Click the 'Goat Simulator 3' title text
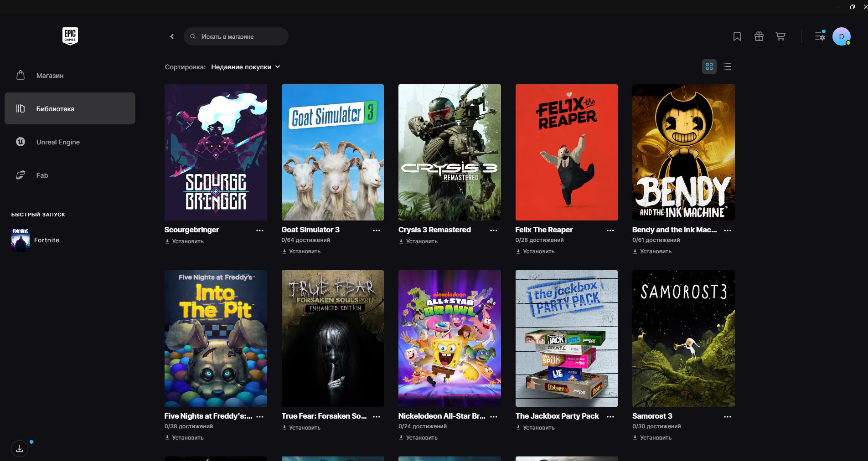868x461 pixels. click(310, 230)
